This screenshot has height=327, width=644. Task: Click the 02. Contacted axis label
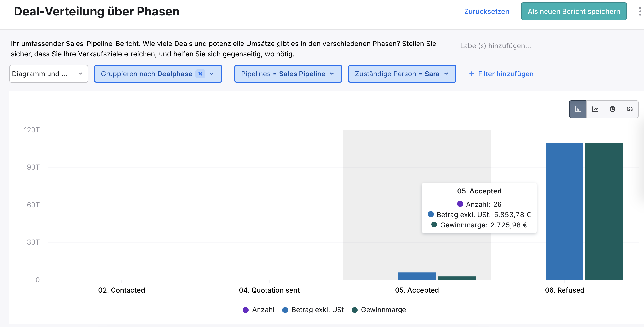[122, 290]
